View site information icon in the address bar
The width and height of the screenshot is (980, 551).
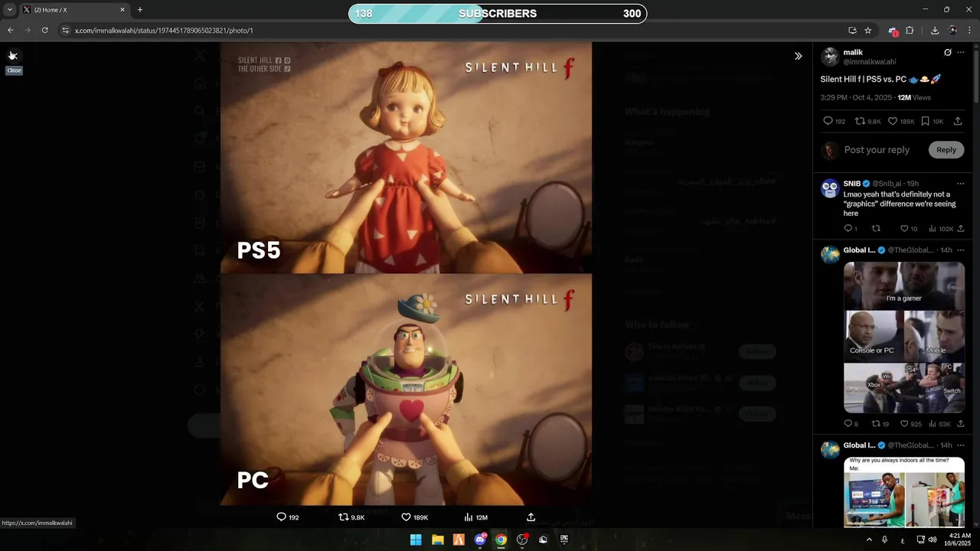[x=65, y=31]
